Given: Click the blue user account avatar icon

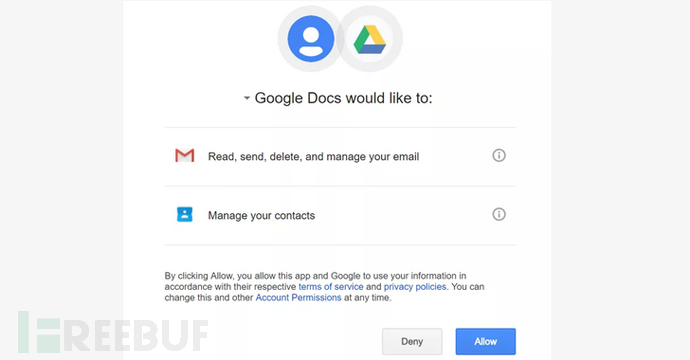Looking at the screenshot, I should pyautogui.click(x=311, y=39).
